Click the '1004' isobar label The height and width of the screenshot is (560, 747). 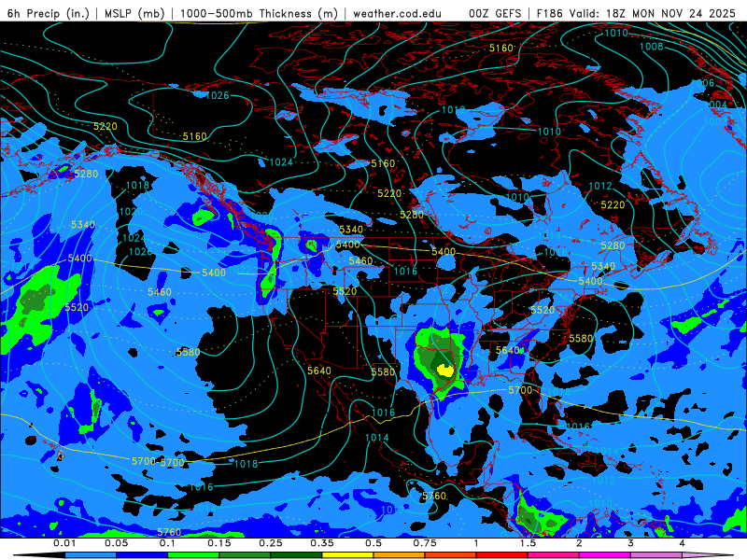[x=716, y=105]
